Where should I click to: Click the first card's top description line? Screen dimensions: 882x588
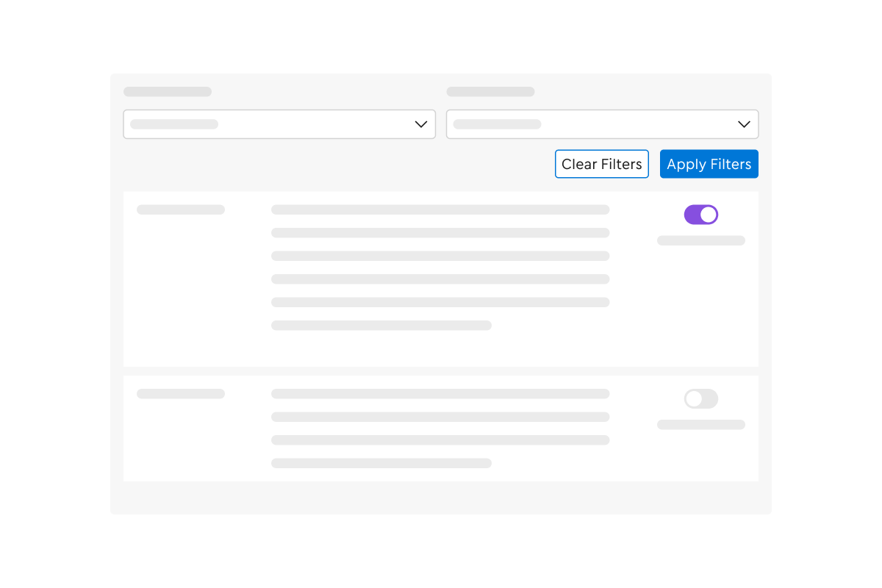pos(440,209)
